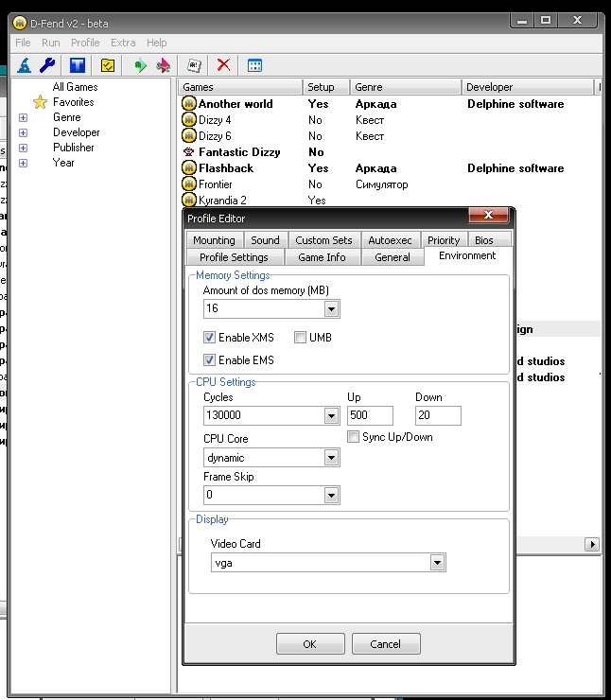Disable the Enable XMS checkbox
611x700 pixels.
point(210,338)
